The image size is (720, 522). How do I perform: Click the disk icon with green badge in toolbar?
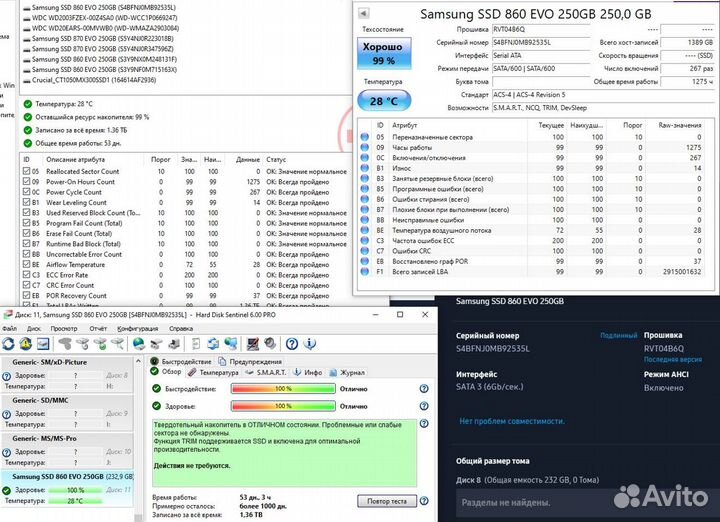point(100,343)
